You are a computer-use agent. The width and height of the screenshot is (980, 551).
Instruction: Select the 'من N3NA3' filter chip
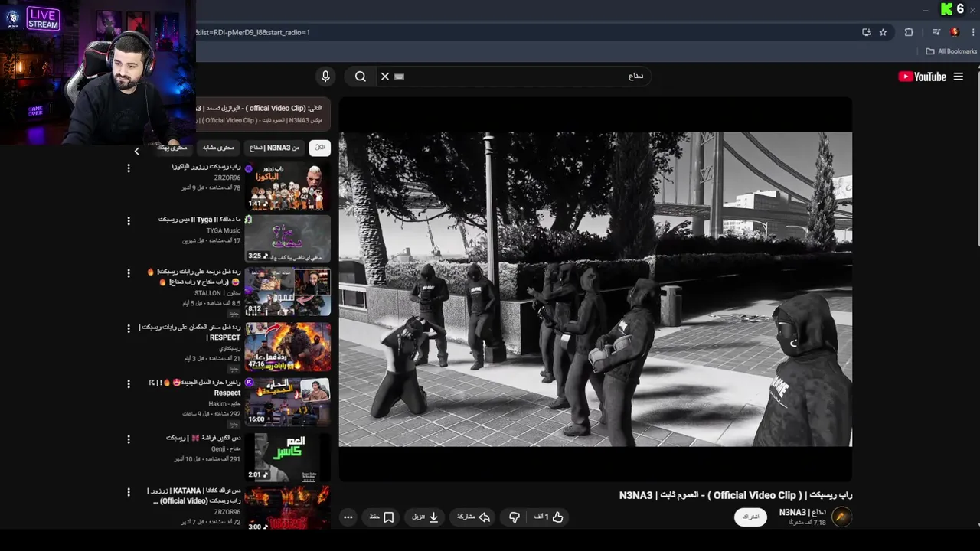[x=274, y=148]
